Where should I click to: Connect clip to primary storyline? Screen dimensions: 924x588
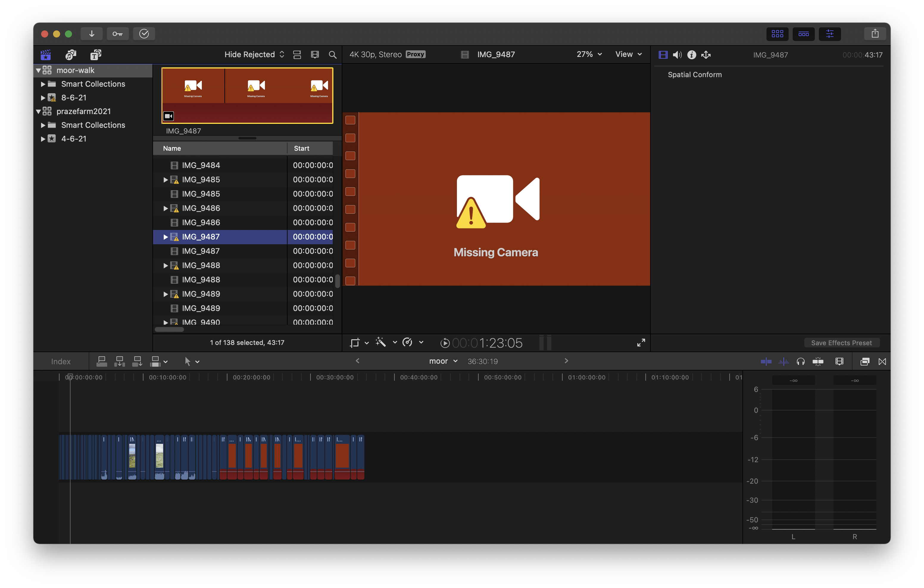[x=102, y=361]
